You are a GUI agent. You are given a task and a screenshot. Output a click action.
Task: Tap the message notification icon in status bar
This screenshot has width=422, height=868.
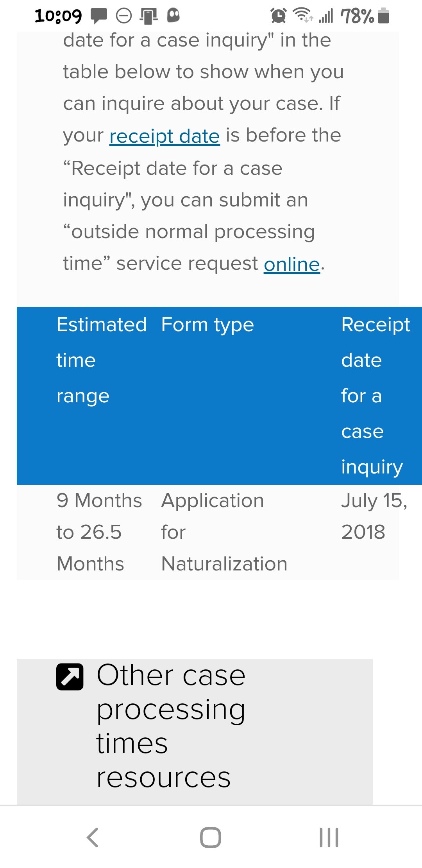click(x=98, y=16)
